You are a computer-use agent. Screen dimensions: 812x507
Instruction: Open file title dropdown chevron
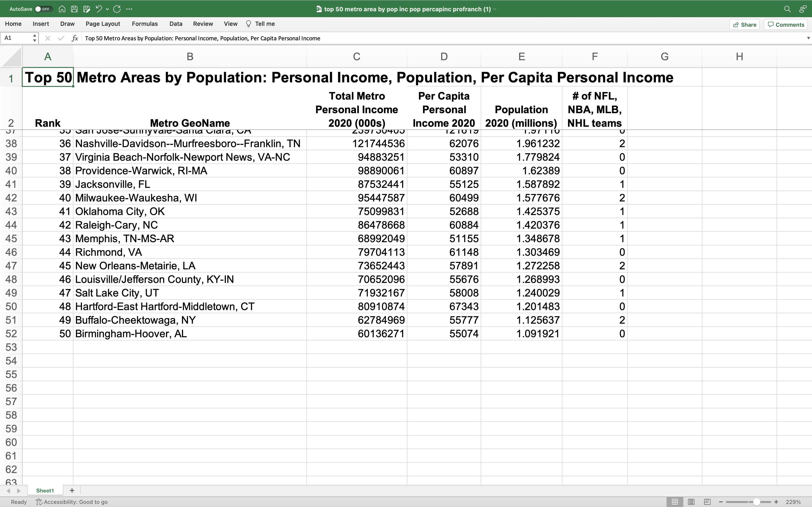pyautogui.click(x=495, y=9)
